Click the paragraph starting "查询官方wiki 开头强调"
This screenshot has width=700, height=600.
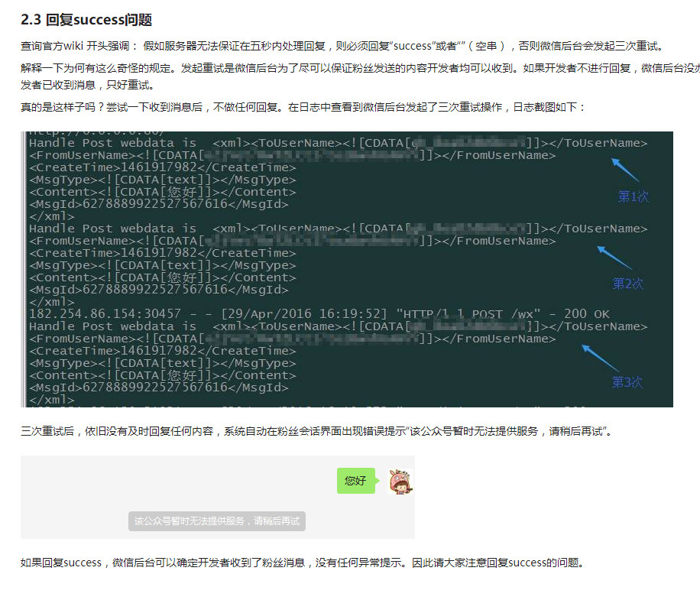343,46
